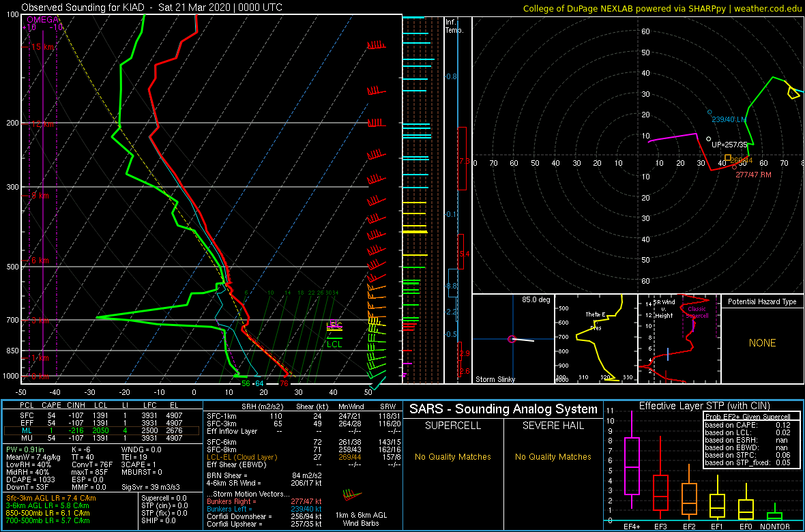This screenshot has width=805, height=532.
Task: Click the Storm Slinky center circle
Action: tap(511, 339)
